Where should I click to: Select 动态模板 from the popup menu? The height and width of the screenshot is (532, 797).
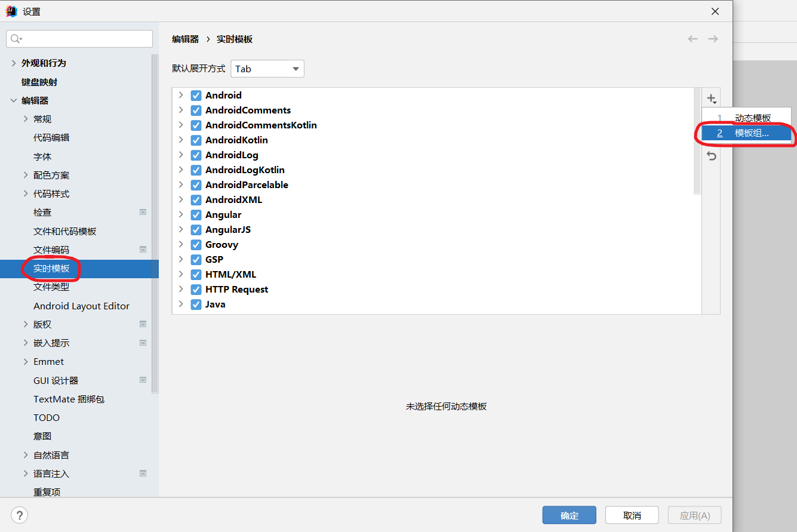coord(746,118)
